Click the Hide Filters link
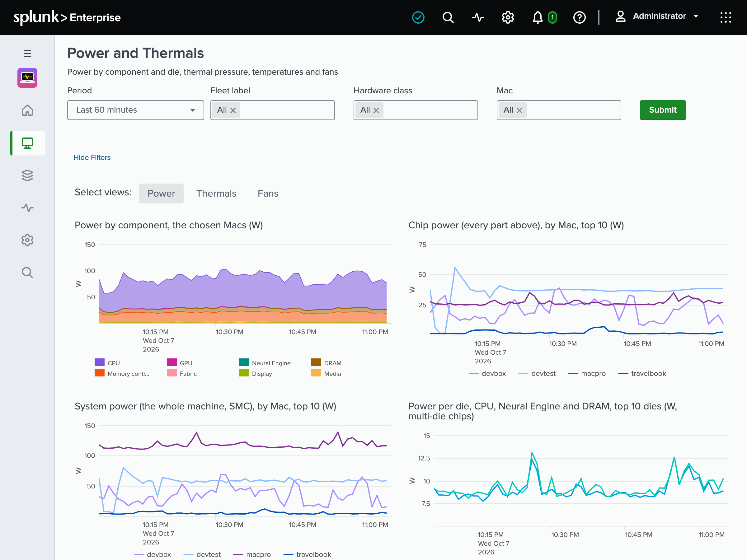Image resolution: width=747 pixels, height=560 pixels. point(92,157)
